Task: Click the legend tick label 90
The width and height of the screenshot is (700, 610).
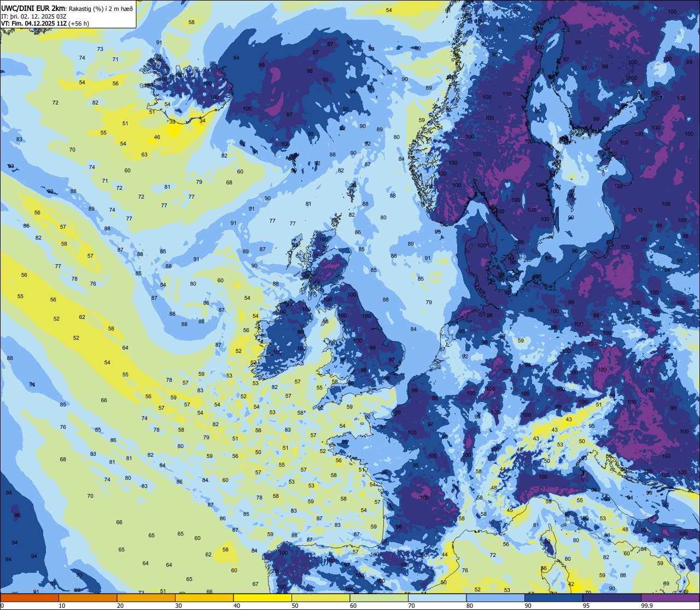Action: click(x=528, y=606)
